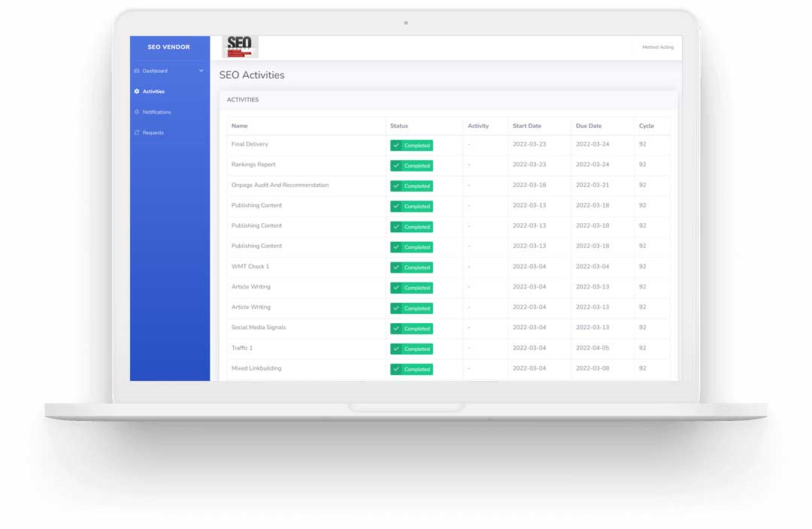The height and width of the screenshot is (529, 812).
Task: Click the Activities gear icon in sidebar
Action: tap(137, 92)
